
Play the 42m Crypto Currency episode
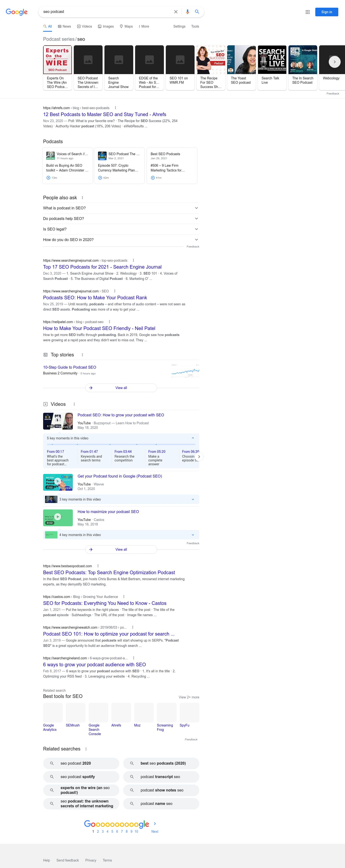click(100, 177)
